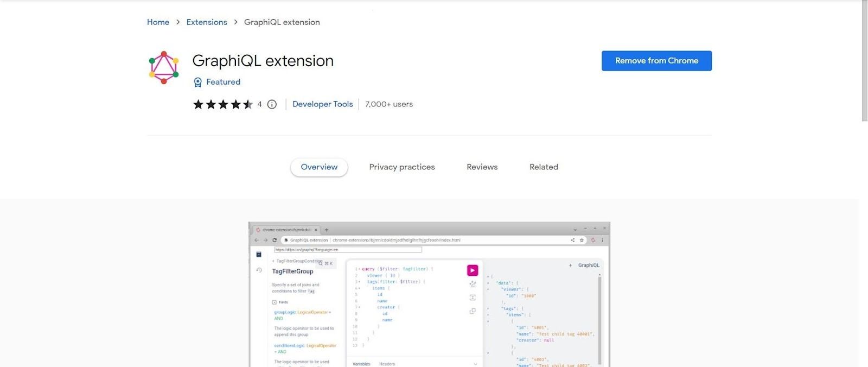Click the pink run query button in preview
Viewport: 868px width, 367px height.
pos(473,270)
